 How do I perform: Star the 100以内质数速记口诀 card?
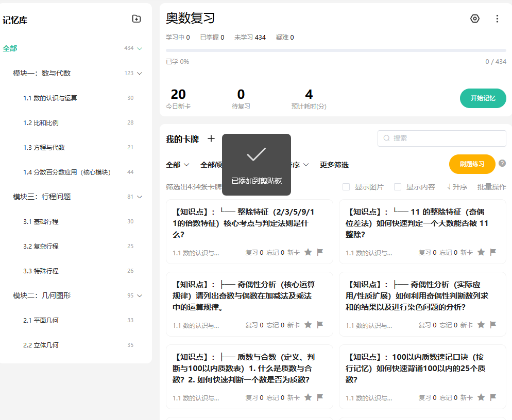[x=481, y=397]
